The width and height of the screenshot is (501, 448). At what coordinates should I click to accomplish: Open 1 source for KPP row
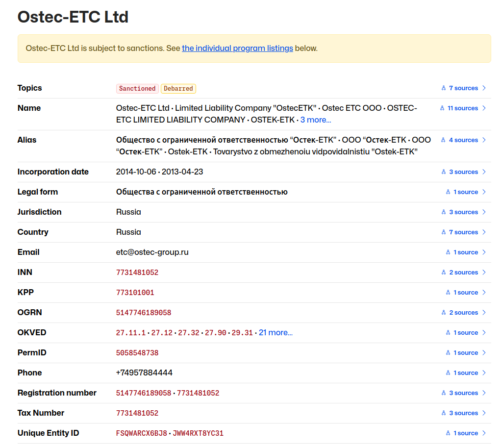(466, 293)
